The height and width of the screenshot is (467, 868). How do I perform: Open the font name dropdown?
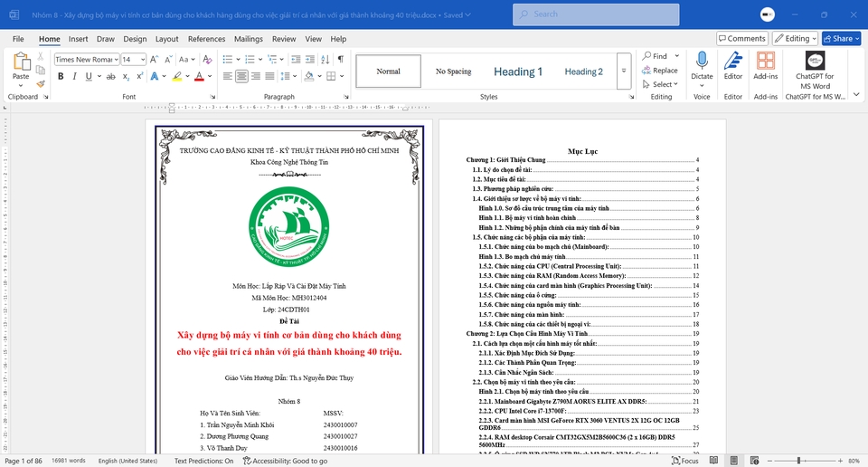pyautogui.click(x=117, y=59)
